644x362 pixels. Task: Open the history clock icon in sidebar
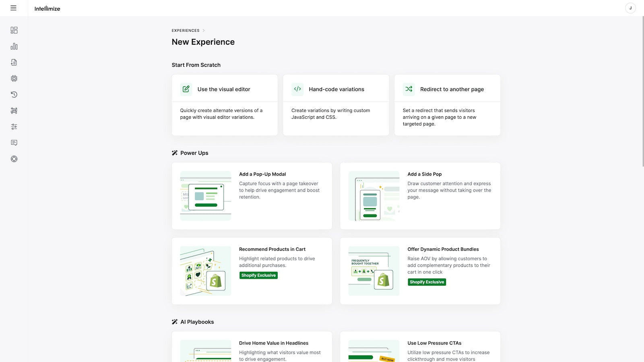point(14,95)
